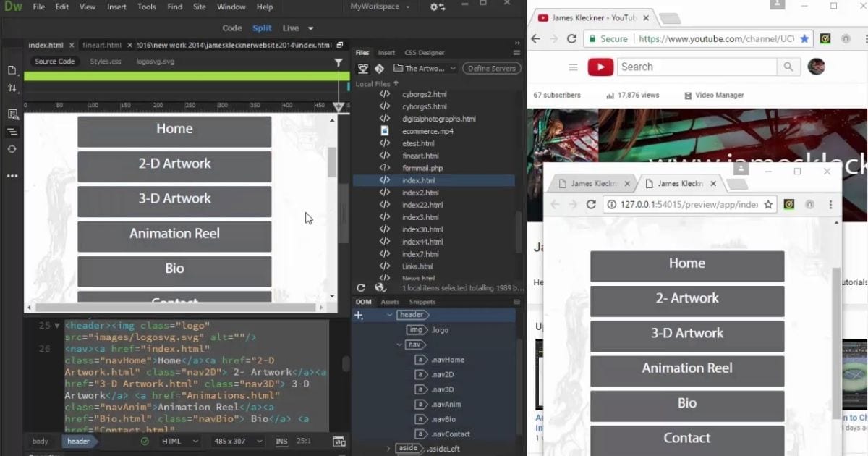Select the Styles.css related file tab
The image size is (868, 456).
click(x=106, y=62)
